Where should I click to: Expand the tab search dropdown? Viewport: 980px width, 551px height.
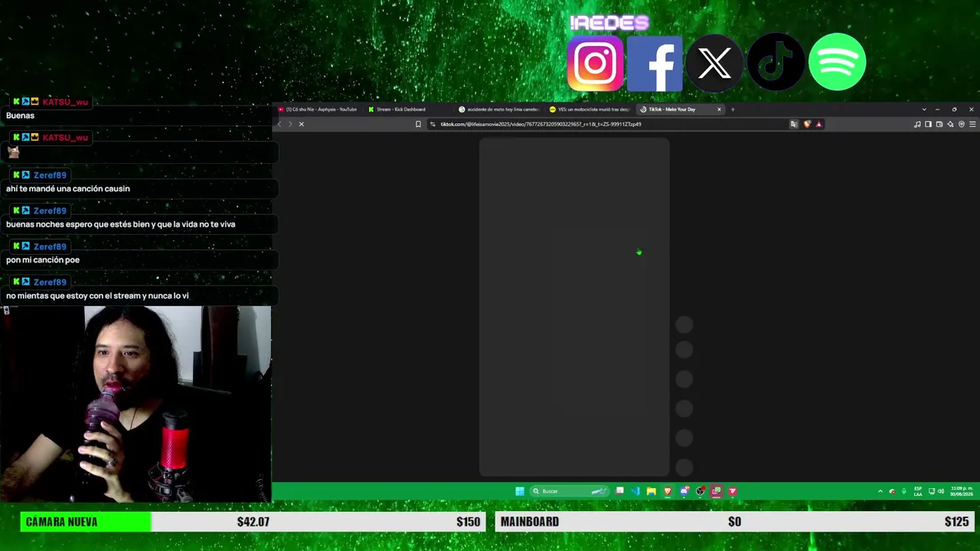click(x=924, y=109)
